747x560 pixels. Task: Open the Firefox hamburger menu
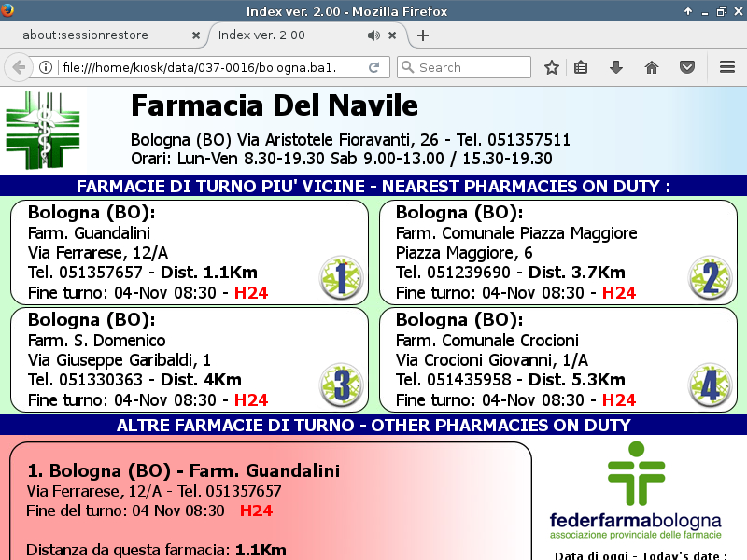(727, 67)
